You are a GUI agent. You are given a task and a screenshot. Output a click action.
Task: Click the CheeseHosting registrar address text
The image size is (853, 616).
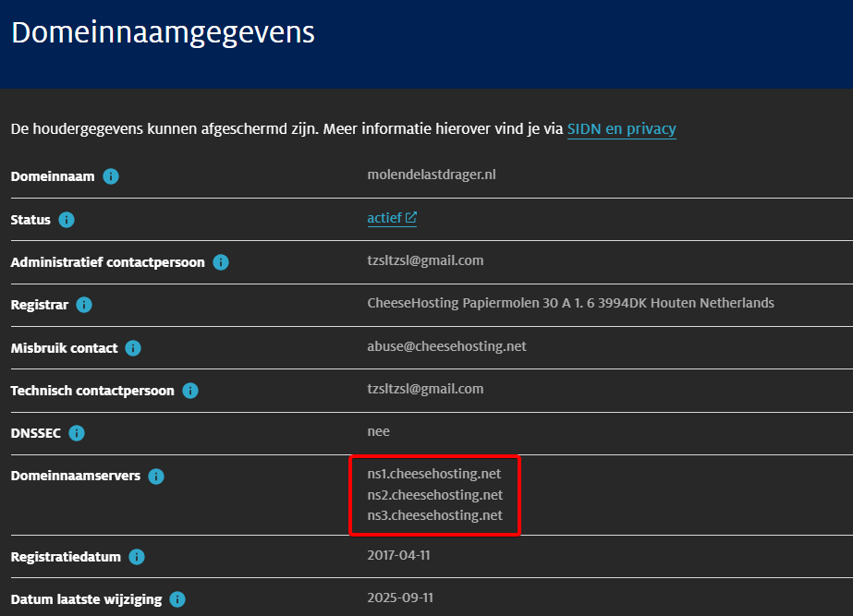570,303
